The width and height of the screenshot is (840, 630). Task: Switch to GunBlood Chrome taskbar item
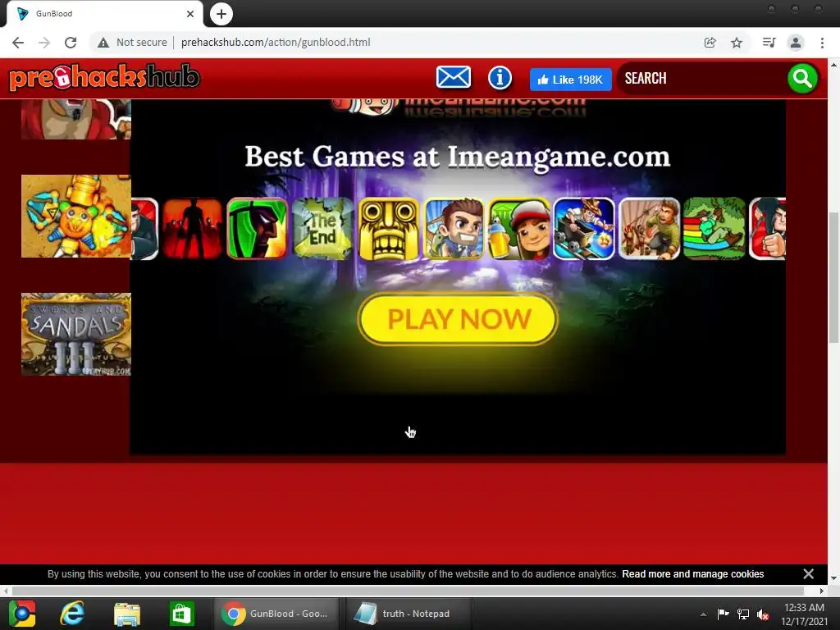276,614
